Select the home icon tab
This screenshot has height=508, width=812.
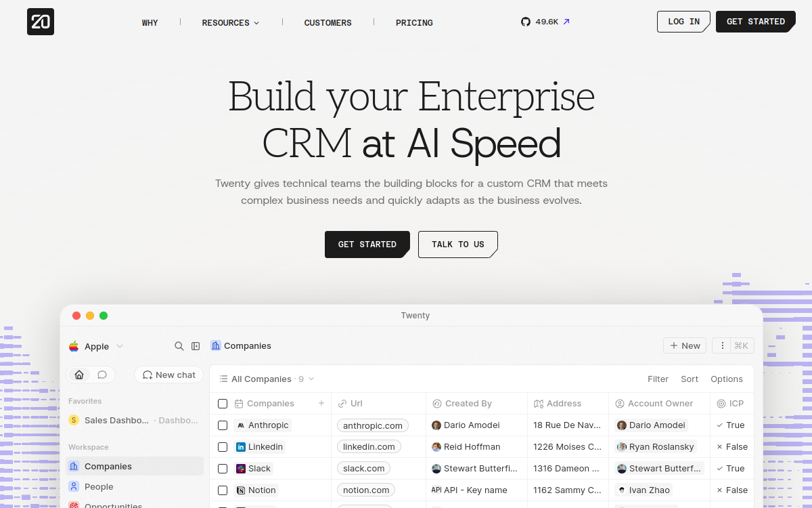point(79,375)
